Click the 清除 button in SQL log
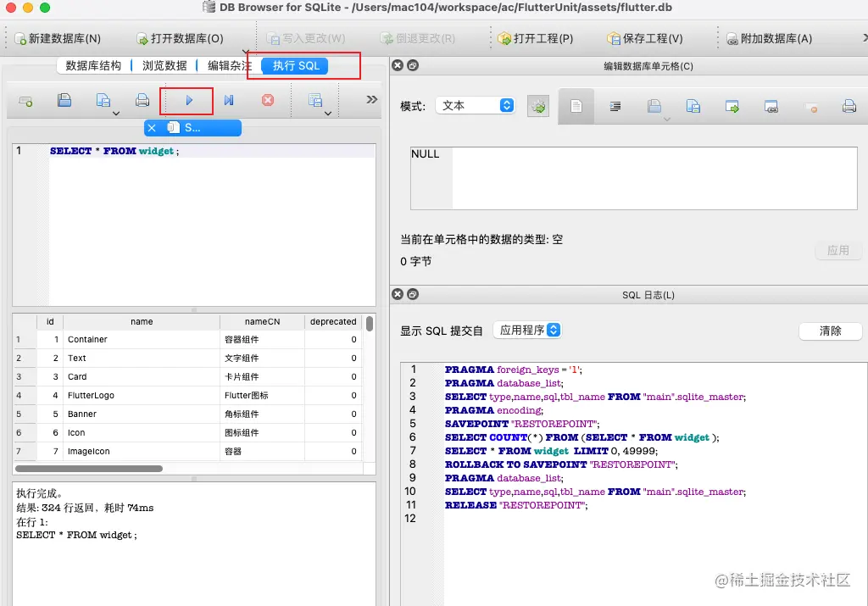The width and height of the screenshot is (868, 606). pos(830,331)
